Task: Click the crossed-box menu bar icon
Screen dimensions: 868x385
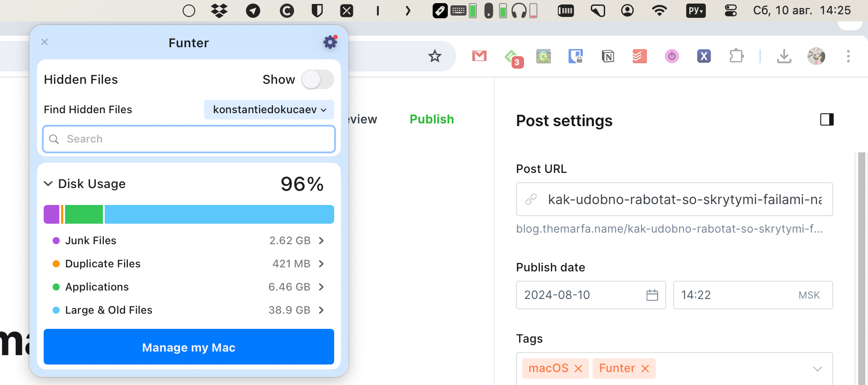Action: click(x=347, y=11)
